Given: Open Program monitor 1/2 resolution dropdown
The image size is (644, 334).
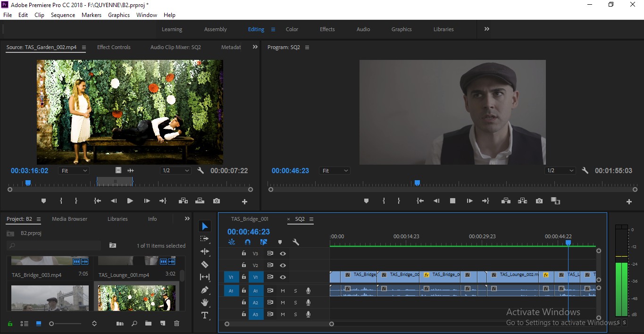Looking at the screenshot, I should (560, 171).
